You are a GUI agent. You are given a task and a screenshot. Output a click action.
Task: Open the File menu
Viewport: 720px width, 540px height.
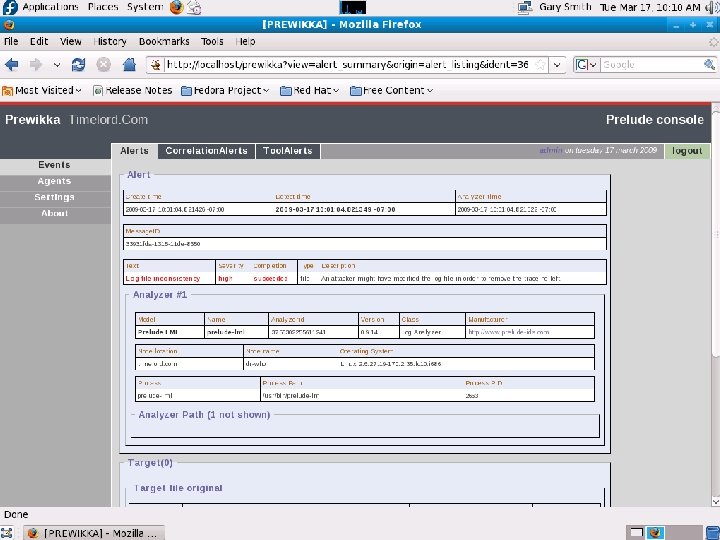click(x=11, y=41)
